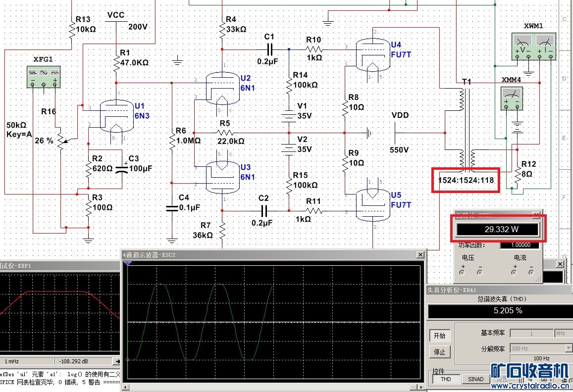The width and height of the screenshot is (573, 392).
Task: Select the U2 6N1 tube symbol
Action: [222, 88]
